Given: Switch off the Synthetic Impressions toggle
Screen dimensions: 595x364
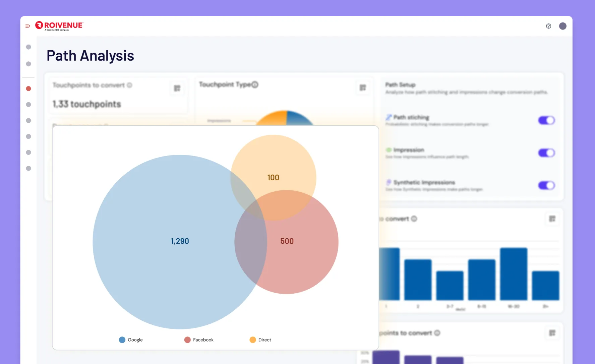Looking at the screenshot, I should point(546,185).
